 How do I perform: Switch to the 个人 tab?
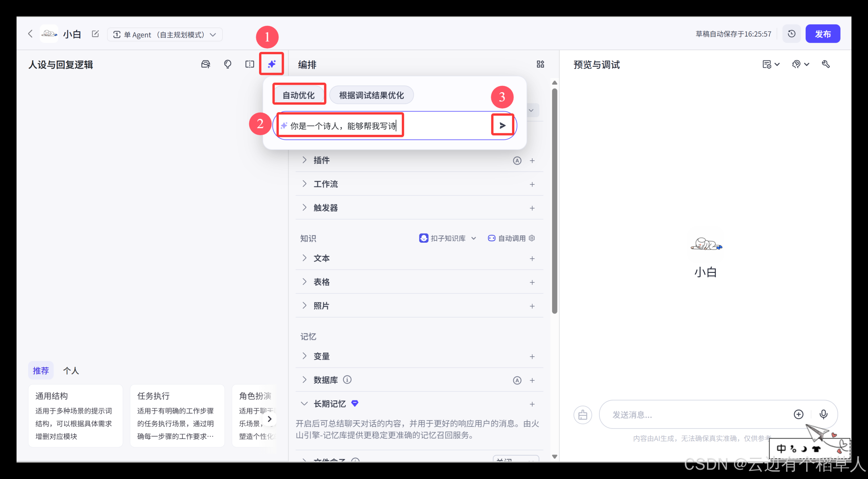click(71, 371)
